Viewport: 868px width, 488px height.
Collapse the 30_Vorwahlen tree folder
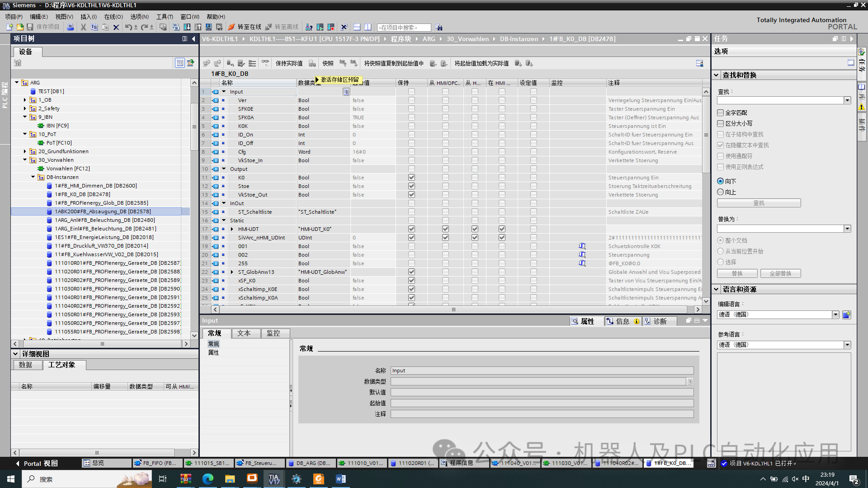[25, 160]
